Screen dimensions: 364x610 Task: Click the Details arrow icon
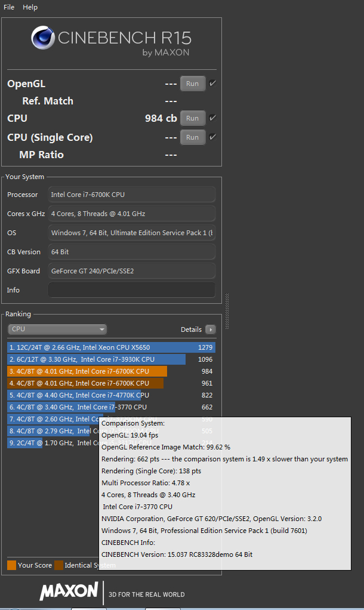[x=210, y=329]
